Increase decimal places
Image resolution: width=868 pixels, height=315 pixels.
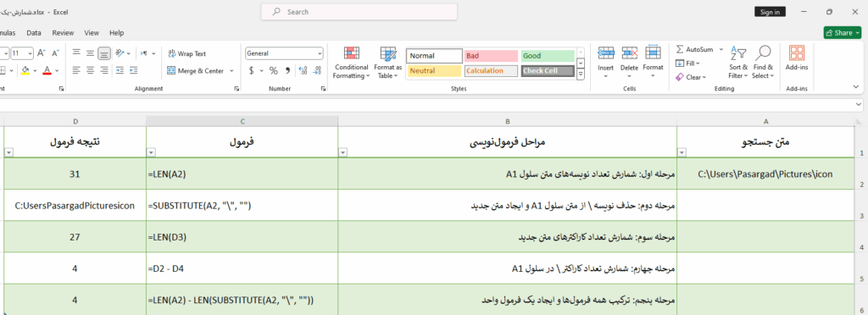coord(303,71)
